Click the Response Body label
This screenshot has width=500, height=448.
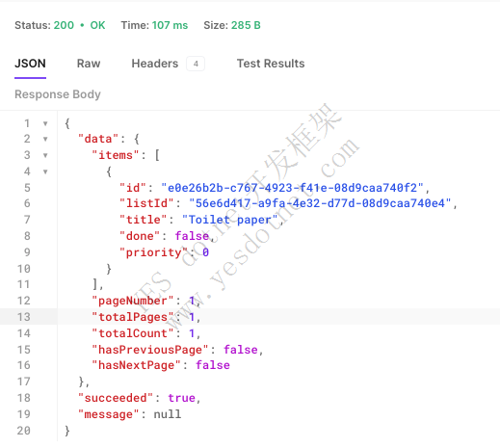58,94
